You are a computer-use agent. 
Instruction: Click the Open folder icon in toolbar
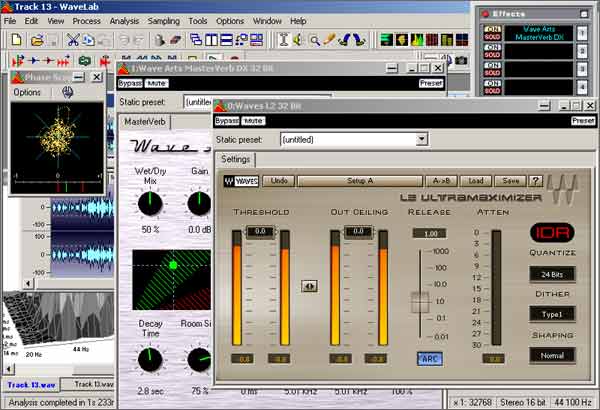pyautogui.click(x=36, y=40)
